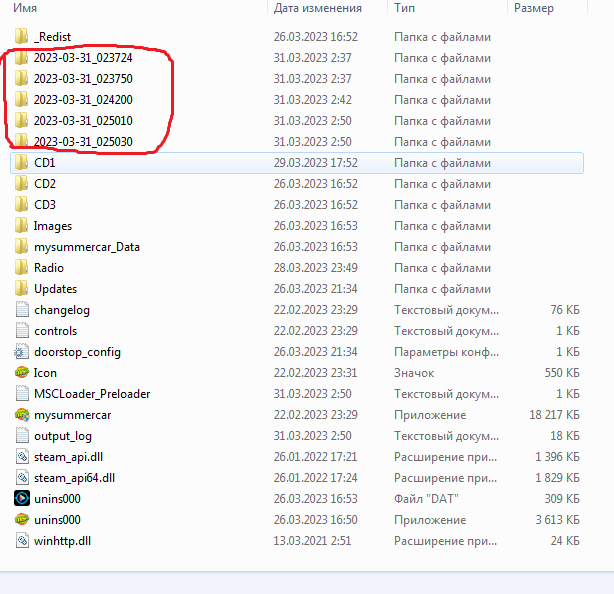Click the 18 217 КБ size of mysummercar

click(x=554, y=415)
